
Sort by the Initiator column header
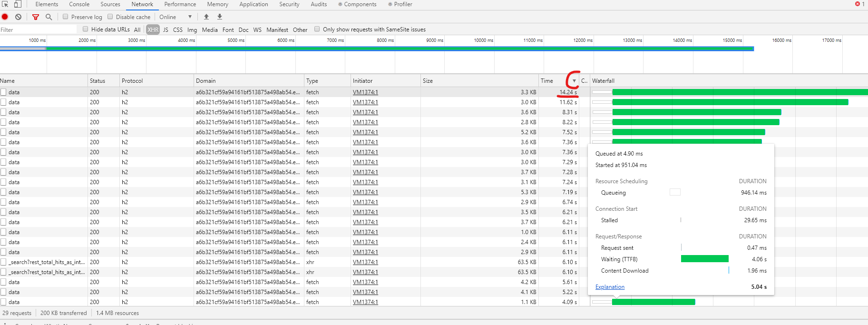pos(386,81)
